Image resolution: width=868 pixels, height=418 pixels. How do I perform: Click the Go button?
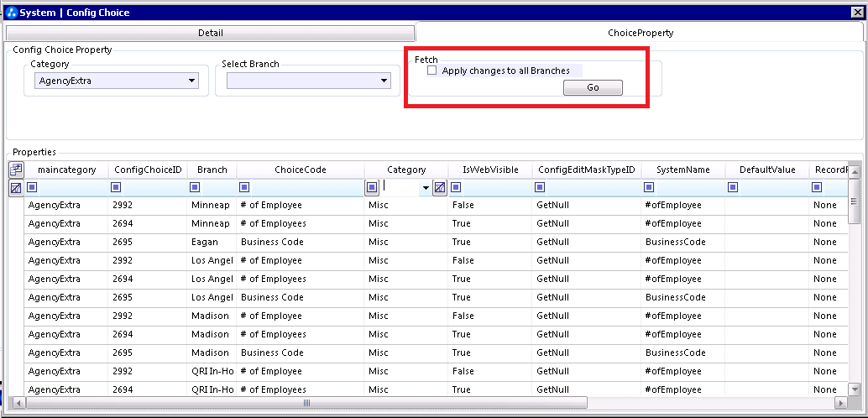[x=593, y=87]
